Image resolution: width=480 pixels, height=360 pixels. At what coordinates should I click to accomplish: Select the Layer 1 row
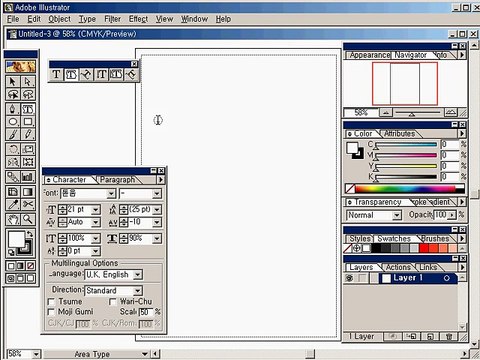pos(418,278)
